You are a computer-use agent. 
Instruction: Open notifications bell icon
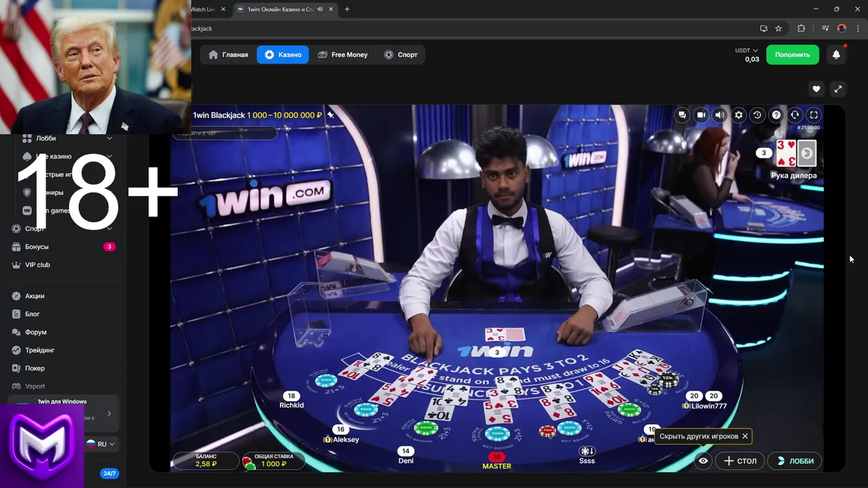836,55
